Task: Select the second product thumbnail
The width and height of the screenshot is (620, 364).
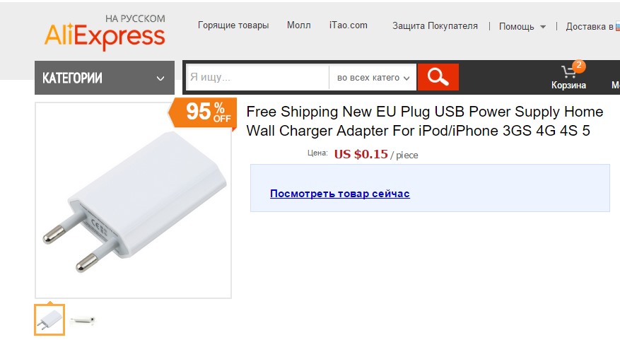Action: 82,321
